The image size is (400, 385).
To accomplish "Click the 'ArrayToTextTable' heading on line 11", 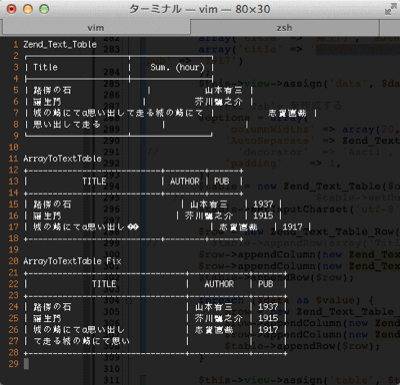I will (x=62, y=159).
